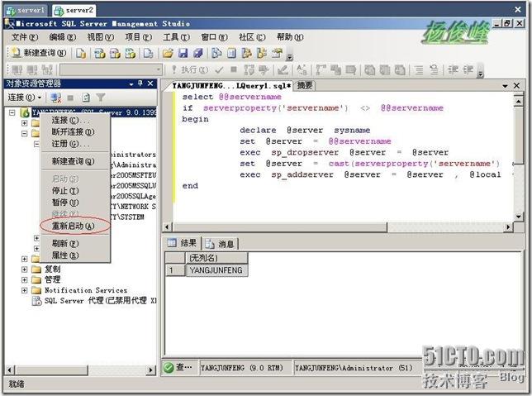Click the 执行 execute button
532x396 pixels.
point(190,70)
